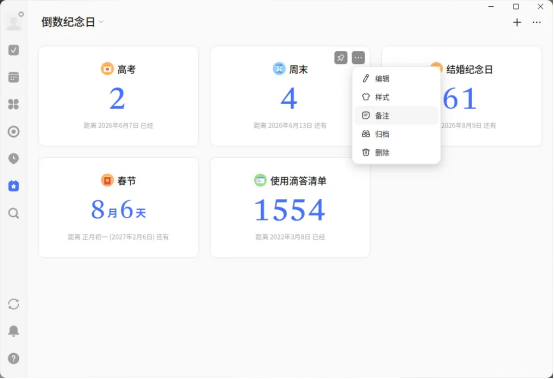Click the number 1554 on the card
This screenshot has height=379, width=554.
[290, 210]
